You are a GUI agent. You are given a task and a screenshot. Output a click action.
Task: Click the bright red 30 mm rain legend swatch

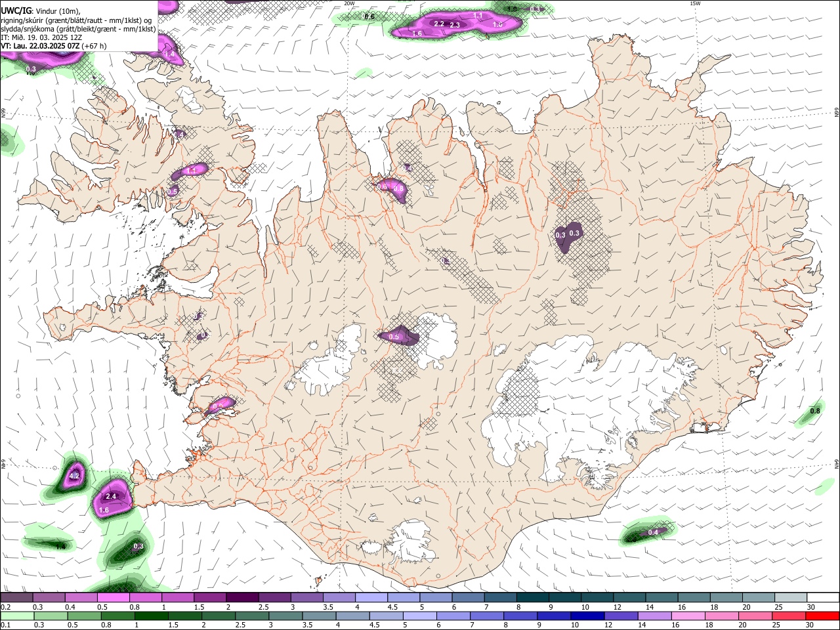(823, 616)
